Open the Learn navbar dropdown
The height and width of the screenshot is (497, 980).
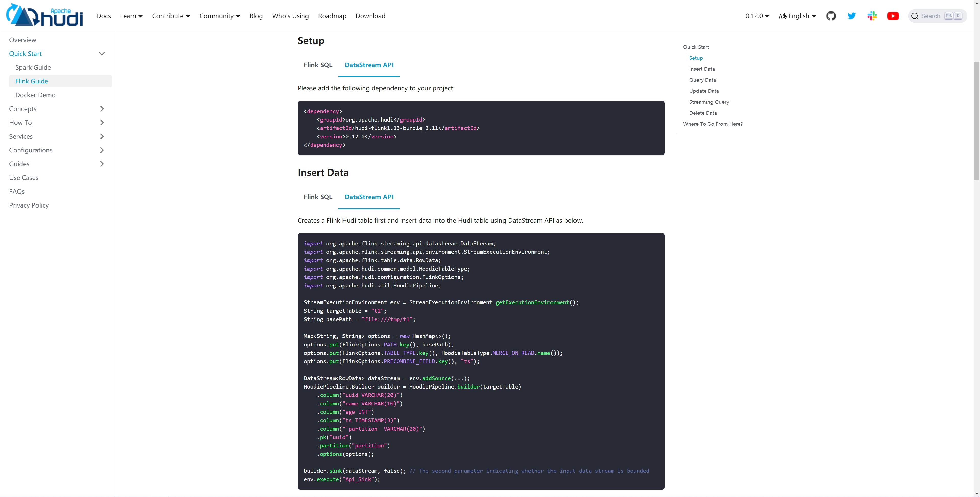click(x=131, y=16)
